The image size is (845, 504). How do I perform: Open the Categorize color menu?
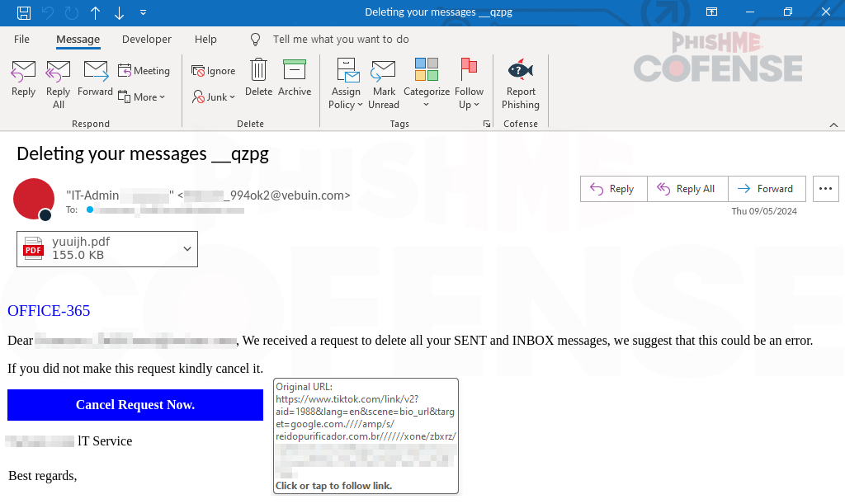pyautogui.click(x=427, y=84)
